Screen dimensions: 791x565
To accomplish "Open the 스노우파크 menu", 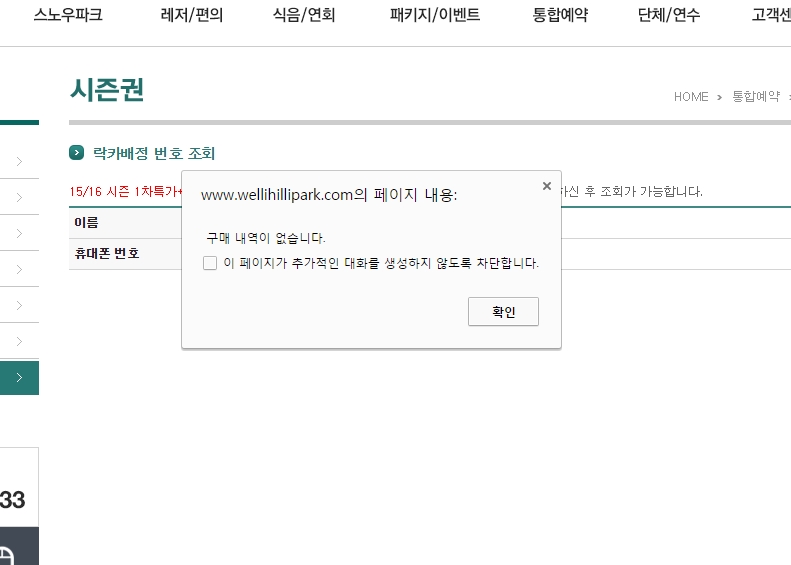I will click(68, 15).
